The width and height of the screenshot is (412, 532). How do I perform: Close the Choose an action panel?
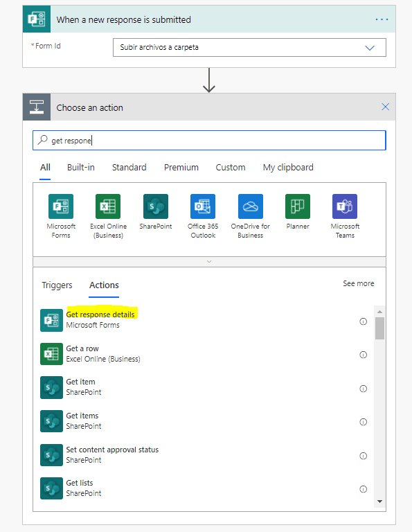pyautogui.click(x=385, y=107)
